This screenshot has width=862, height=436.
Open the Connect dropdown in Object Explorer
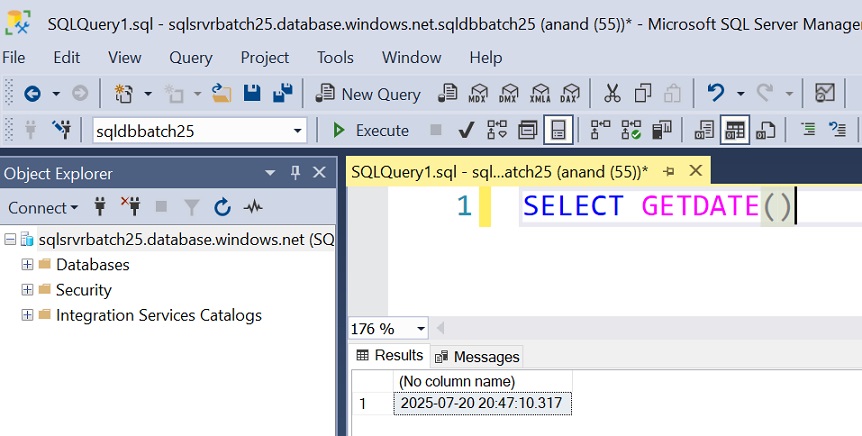tap(43, 208)
